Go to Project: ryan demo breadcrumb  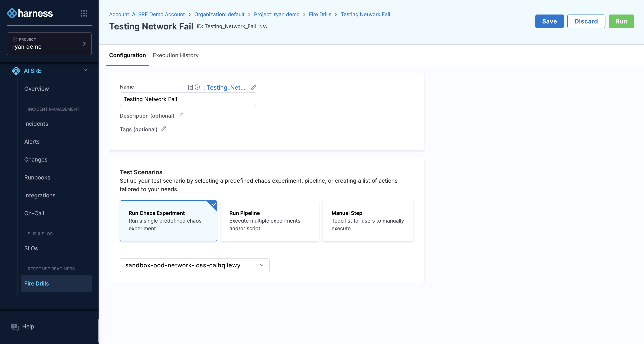[276, 14]
